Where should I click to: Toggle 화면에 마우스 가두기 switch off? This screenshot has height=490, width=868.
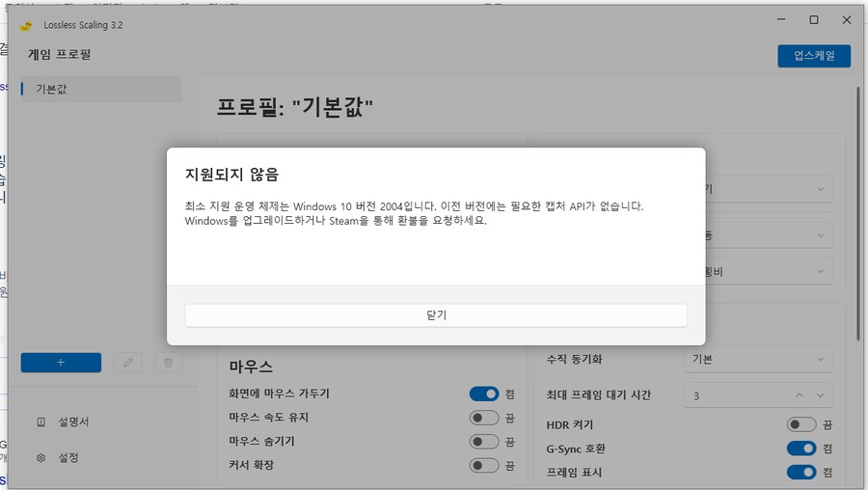[484, 394]
